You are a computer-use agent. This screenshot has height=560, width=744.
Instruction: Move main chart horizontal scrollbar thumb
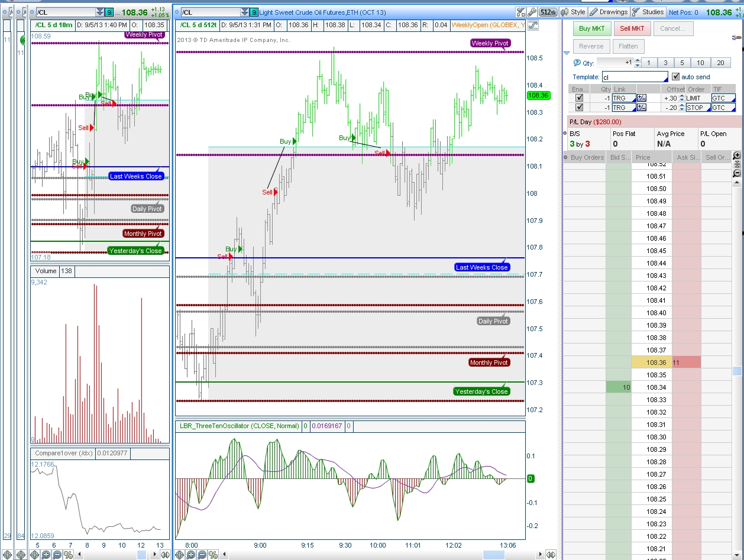point(495,555)
